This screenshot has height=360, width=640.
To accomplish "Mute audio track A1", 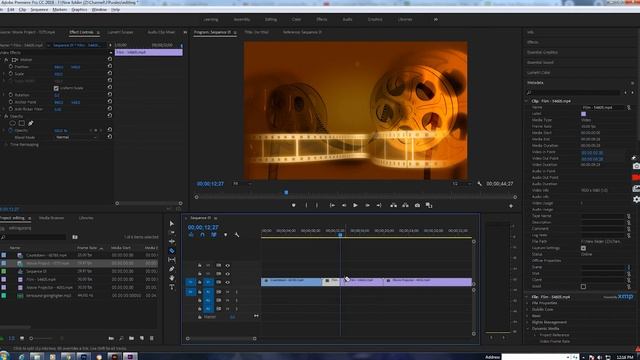I will click(x=228, y=292).
